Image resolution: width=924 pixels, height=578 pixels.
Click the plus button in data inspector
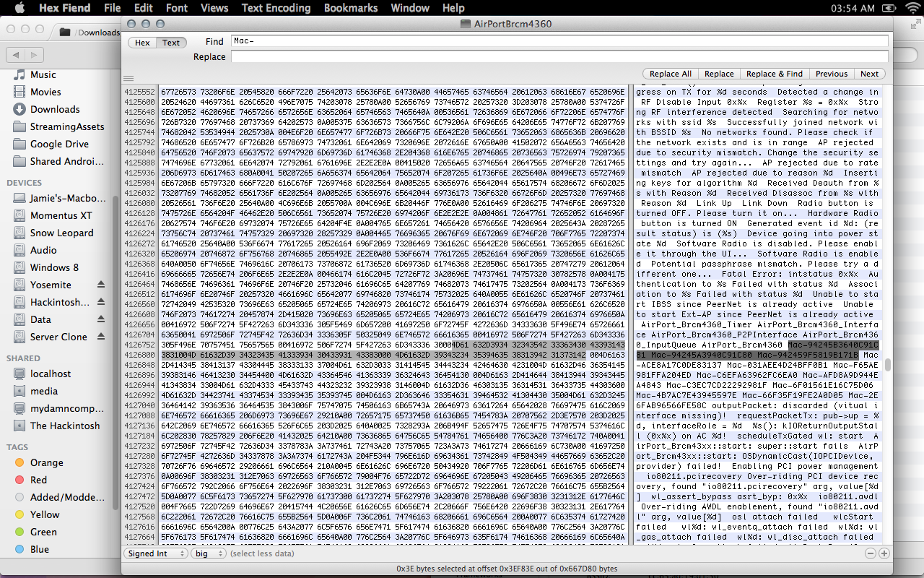click(884, 553)
